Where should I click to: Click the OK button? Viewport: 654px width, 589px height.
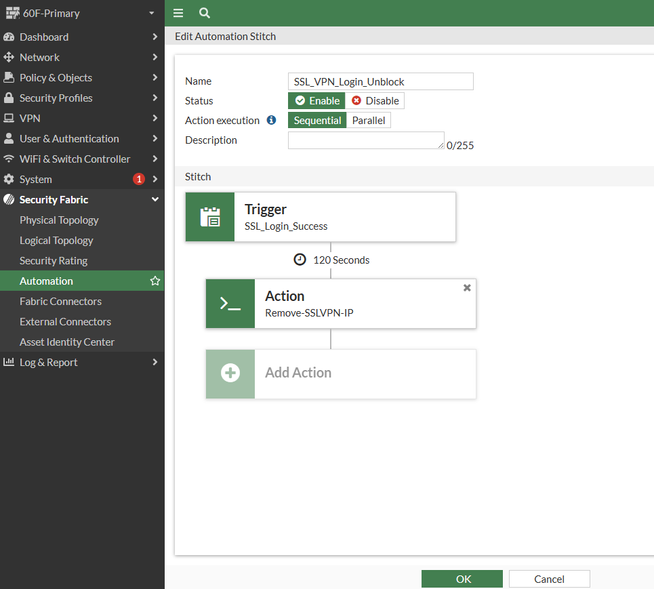(x=462, y=579)
